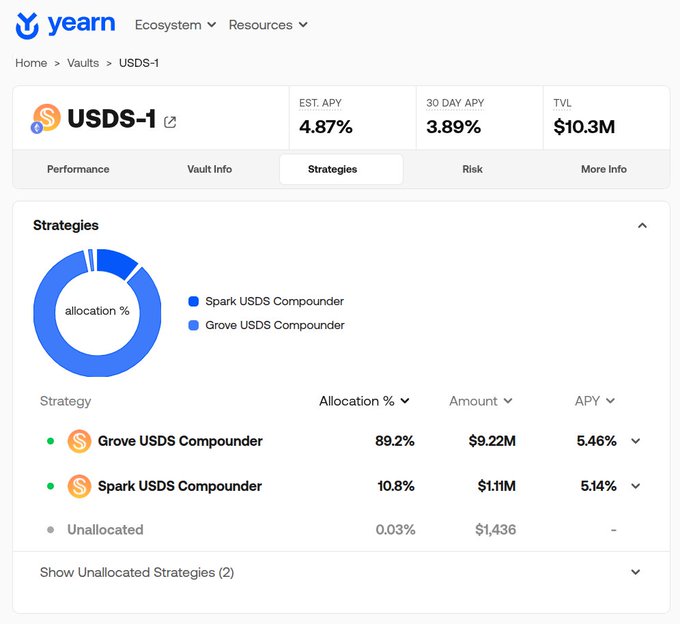
Task: Click the $10.3M TVL value
Action: 584,127
